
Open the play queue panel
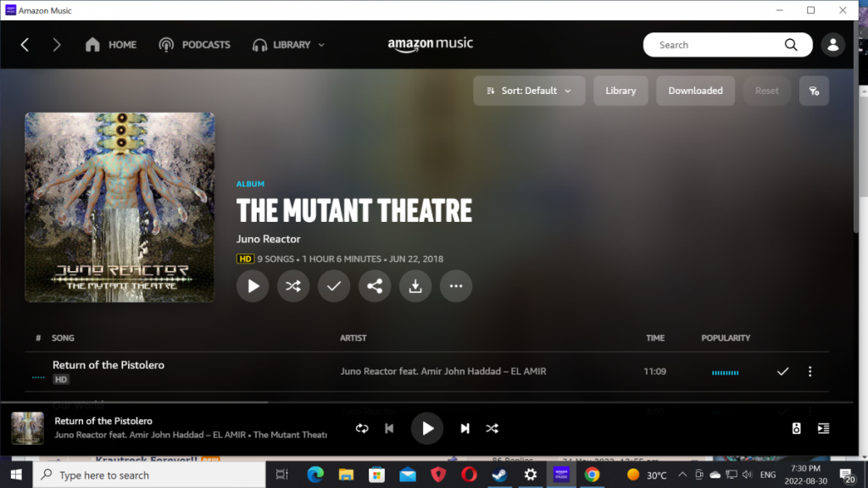click(823, 428)
